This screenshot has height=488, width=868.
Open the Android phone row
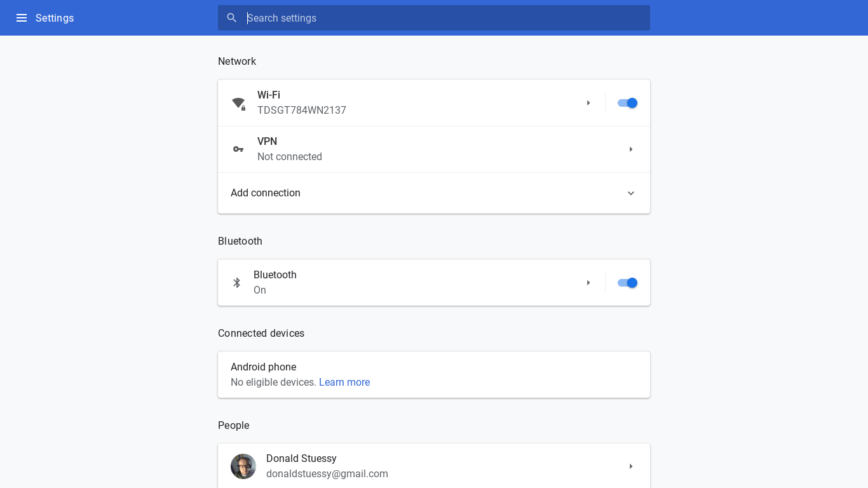point(434,375)
